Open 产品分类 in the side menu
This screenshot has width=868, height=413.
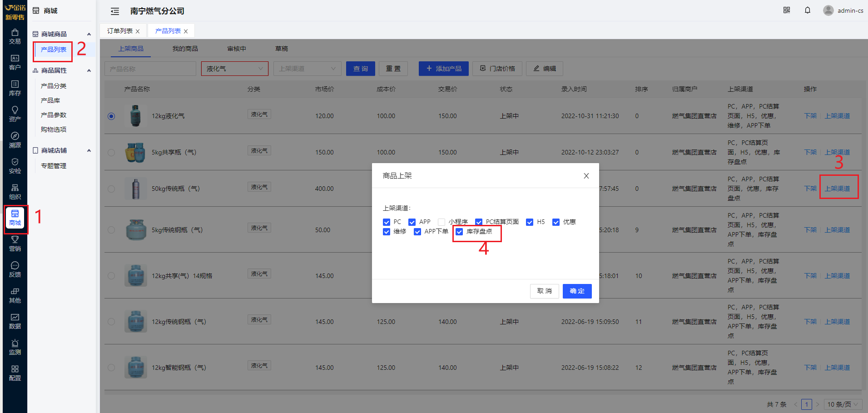coord(54,86)
